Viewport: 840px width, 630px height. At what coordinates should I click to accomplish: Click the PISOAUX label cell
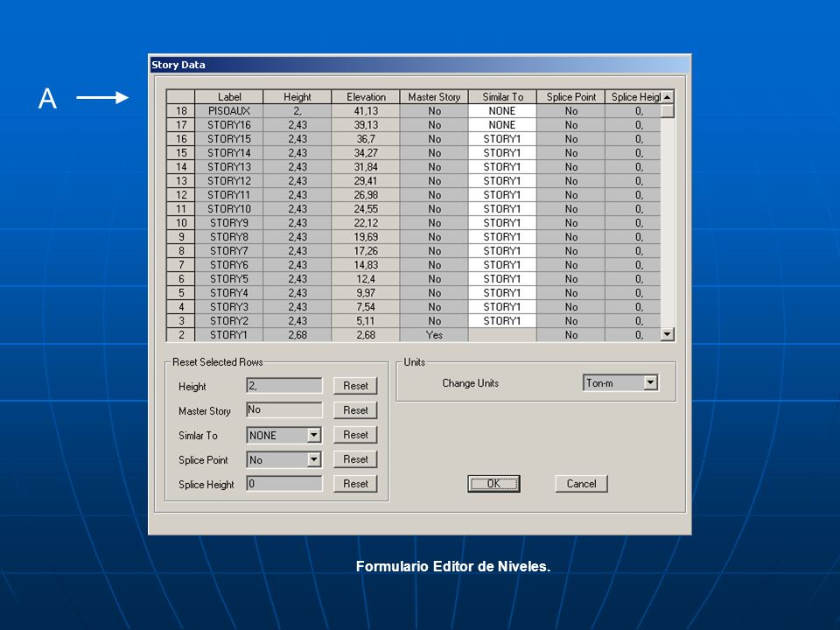(x=229, y=111)
